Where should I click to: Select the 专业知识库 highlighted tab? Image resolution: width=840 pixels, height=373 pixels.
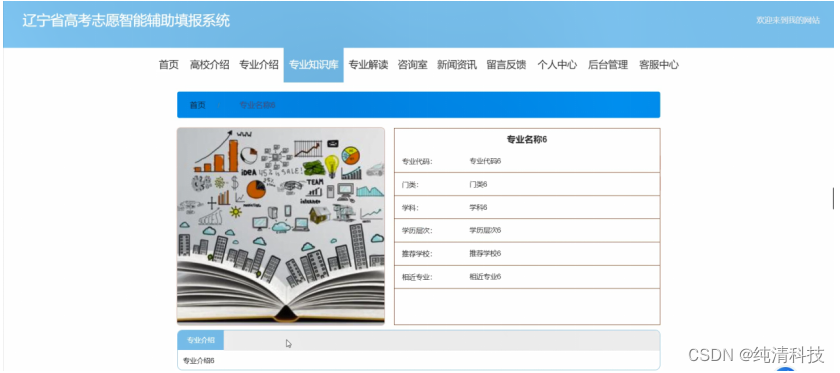(x=313, y=65)
